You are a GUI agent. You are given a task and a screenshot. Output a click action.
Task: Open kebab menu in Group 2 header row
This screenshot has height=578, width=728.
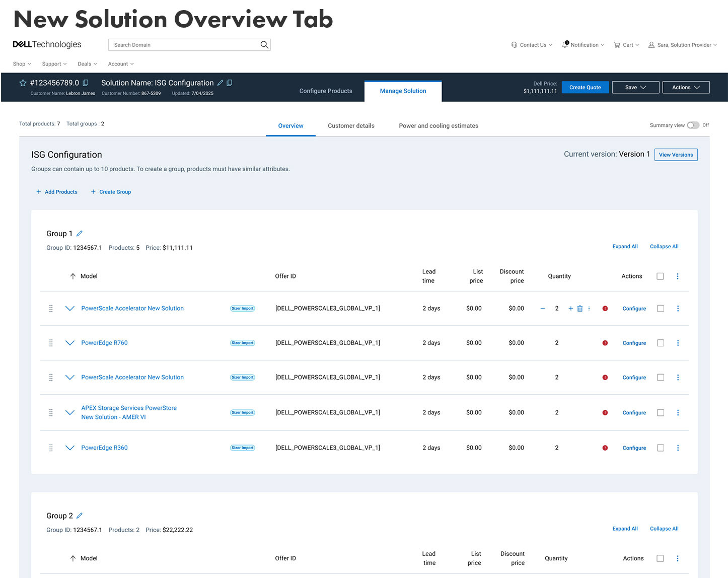point(678,558)
